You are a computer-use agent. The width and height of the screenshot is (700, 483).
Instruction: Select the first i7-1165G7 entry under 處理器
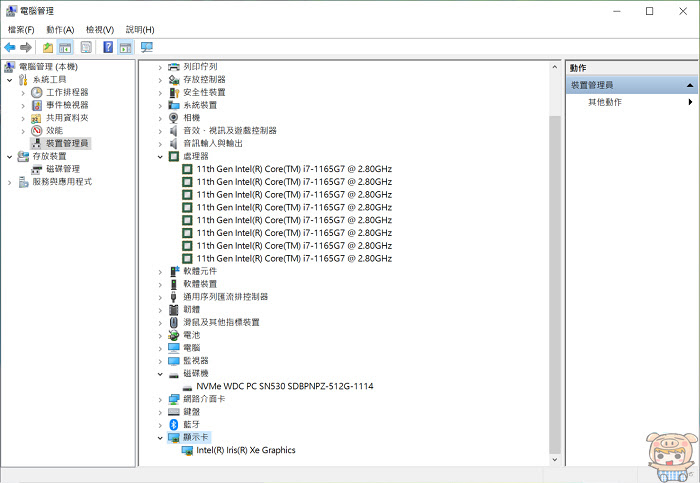coord(294,169)
